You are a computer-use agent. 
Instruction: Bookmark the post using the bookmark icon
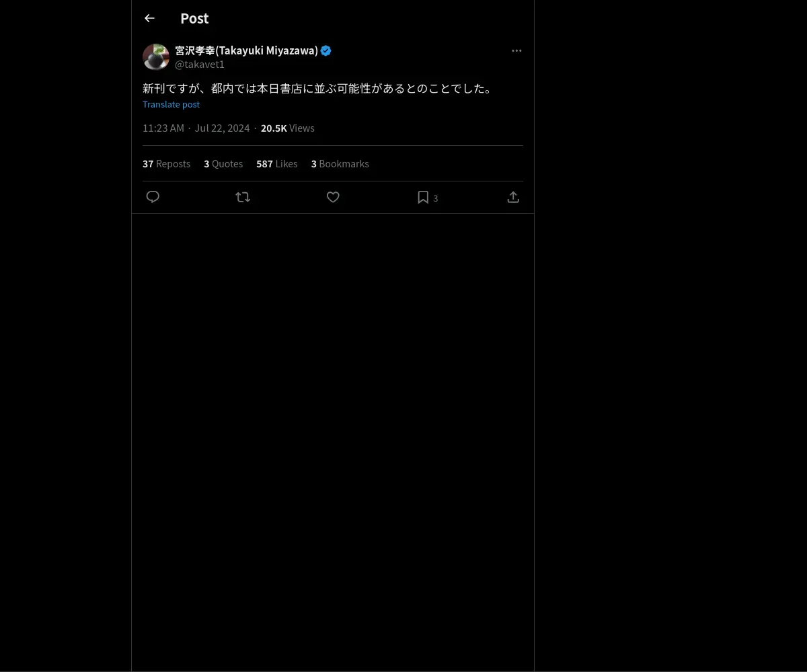pyautogui.click(x=423, y=197)
